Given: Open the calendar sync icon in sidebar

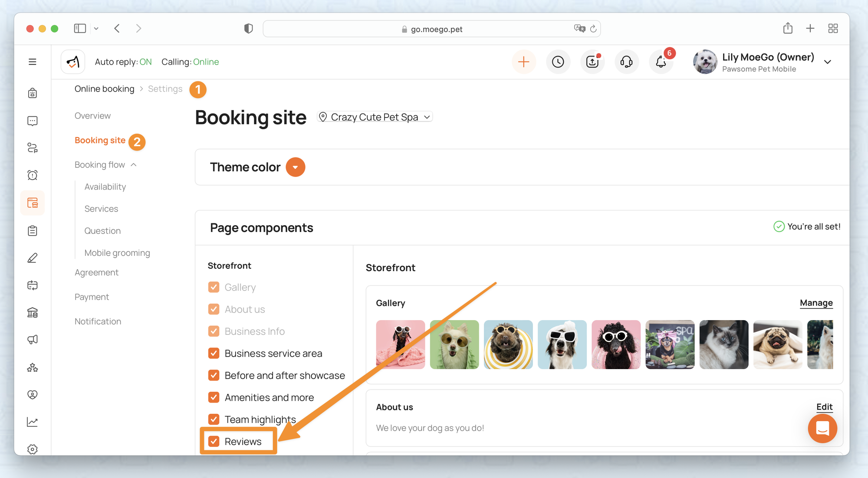Looking at the screenshot, I should tap(33, 285).
